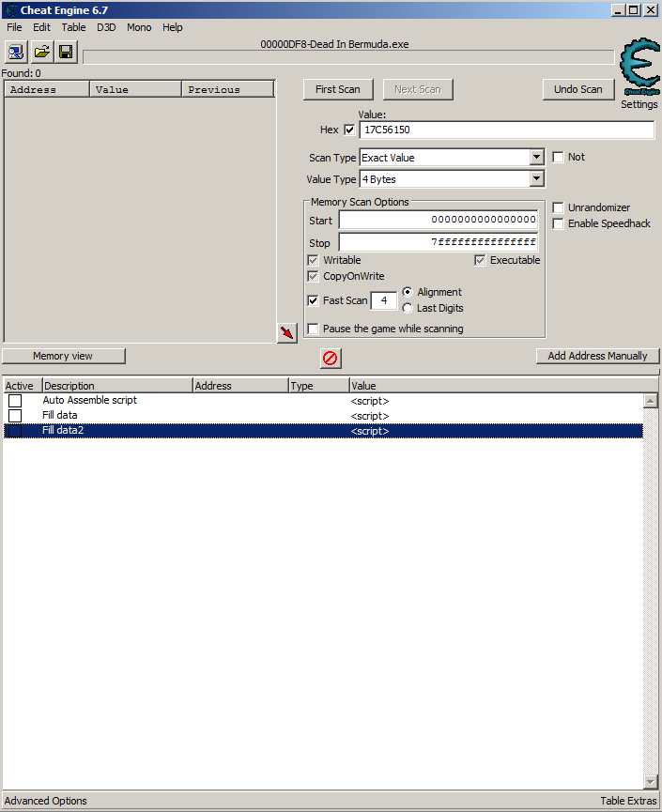Toggle the Executable checkbox
This screenshot has height=812, width=662.
coord(480,260)
